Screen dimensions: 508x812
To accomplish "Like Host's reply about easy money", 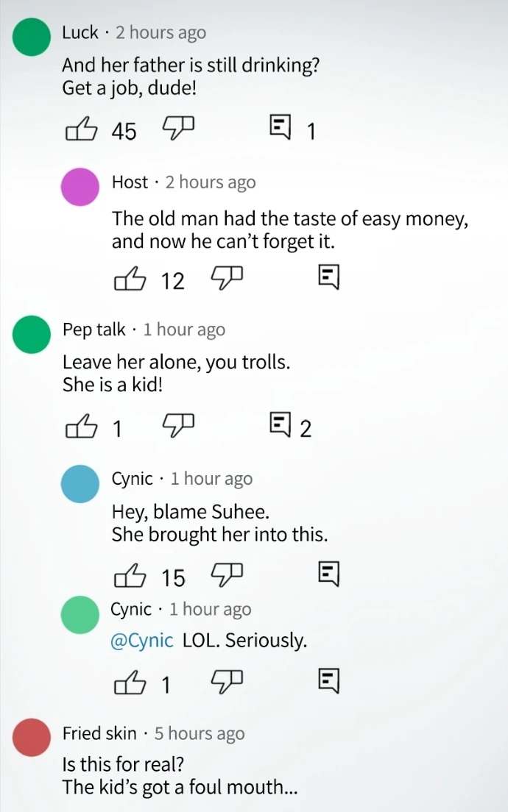I will [x=130, y=279].
